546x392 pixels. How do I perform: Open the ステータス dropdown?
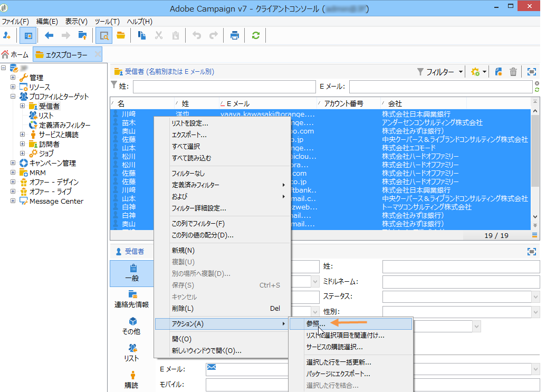coord(535,297)
